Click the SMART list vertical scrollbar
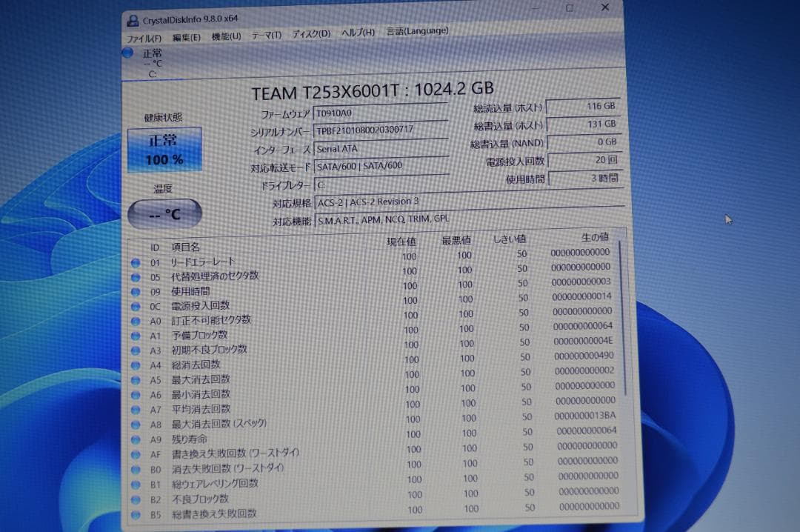Screen dimensions: 800x532 click(x=622, y=319)
